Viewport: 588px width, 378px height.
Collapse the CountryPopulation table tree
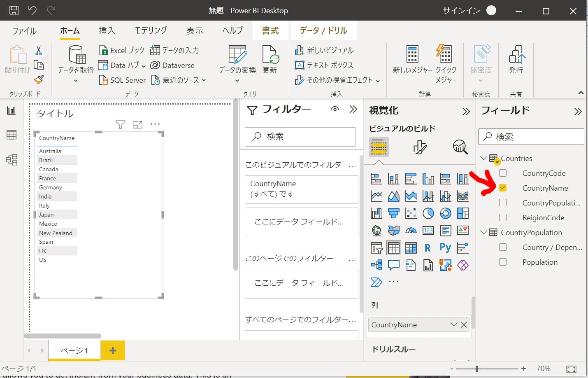coord(483,232)
